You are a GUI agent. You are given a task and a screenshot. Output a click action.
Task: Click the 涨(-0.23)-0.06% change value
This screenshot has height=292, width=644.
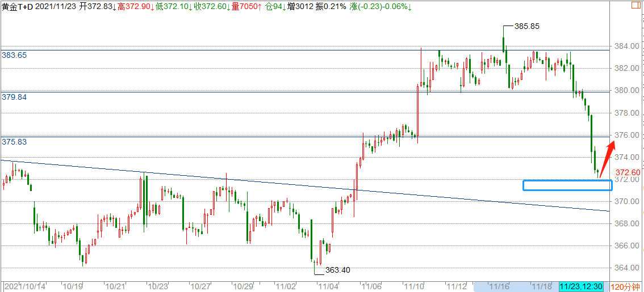click(382, 6)
